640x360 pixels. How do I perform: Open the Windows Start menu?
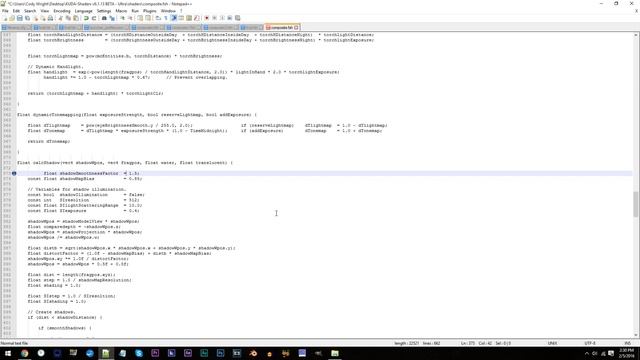coord(8,353)
